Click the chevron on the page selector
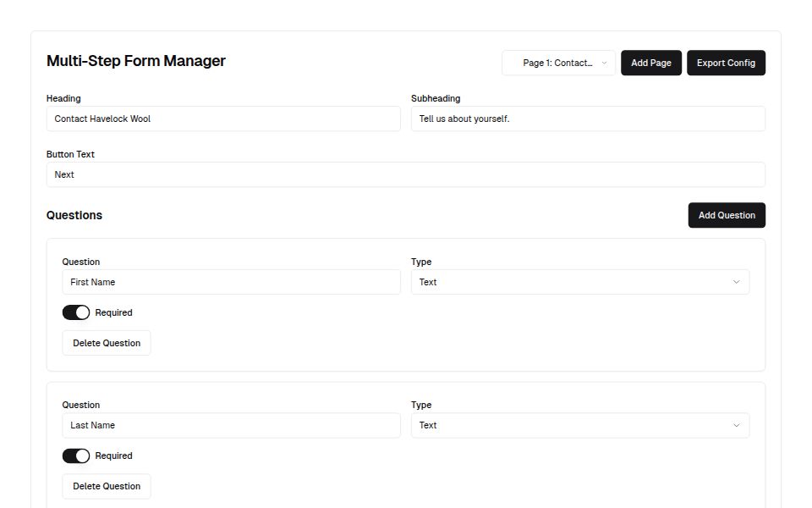Viewport: 812px width, 508px height. (x=605, y=63)
